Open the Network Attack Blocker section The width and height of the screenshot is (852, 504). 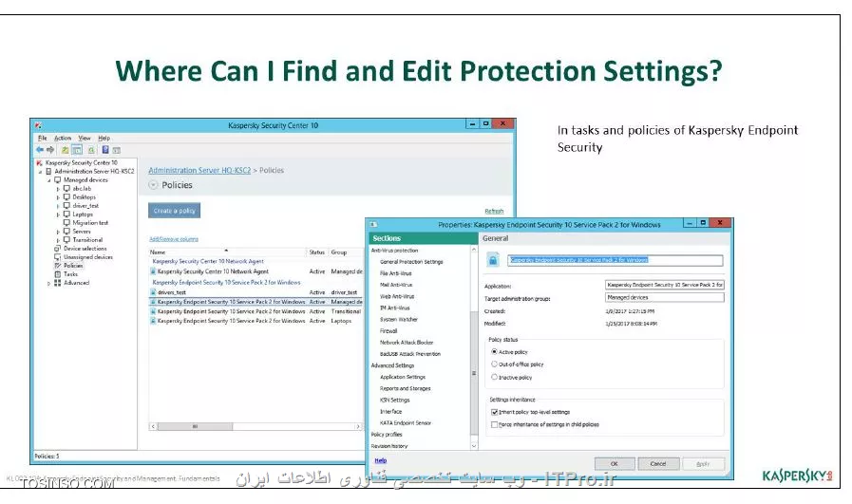407,343
